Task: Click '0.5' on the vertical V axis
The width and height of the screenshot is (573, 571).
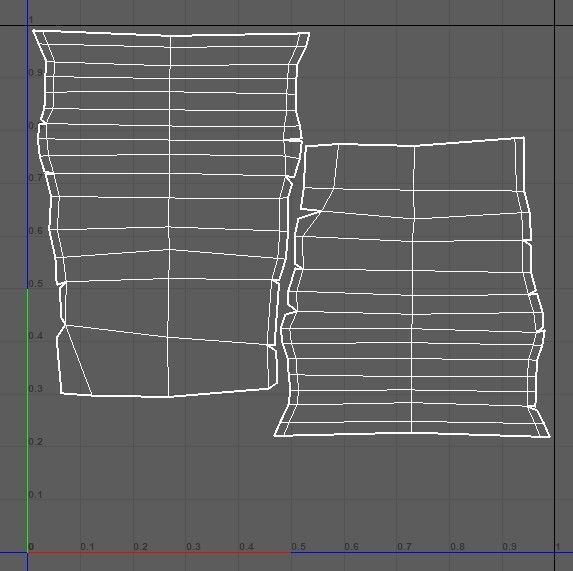Action: pos(35,283)
